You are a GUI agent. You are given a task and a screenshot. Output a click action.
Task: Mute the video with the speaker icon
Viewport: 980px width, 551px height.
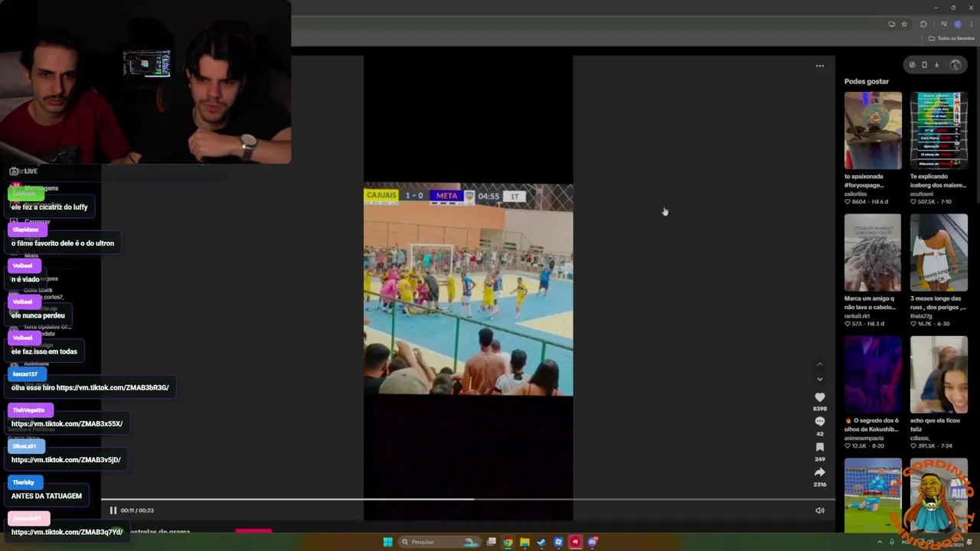point(819,510)
